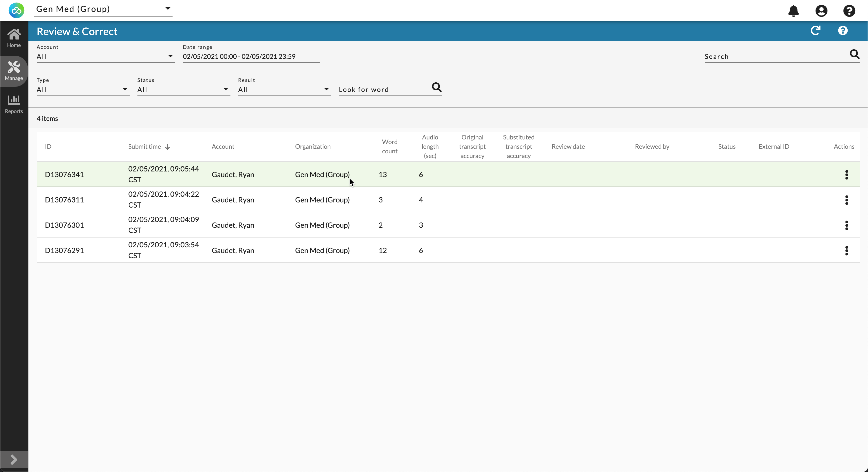Click the Date range field

(x=251, y=56)
